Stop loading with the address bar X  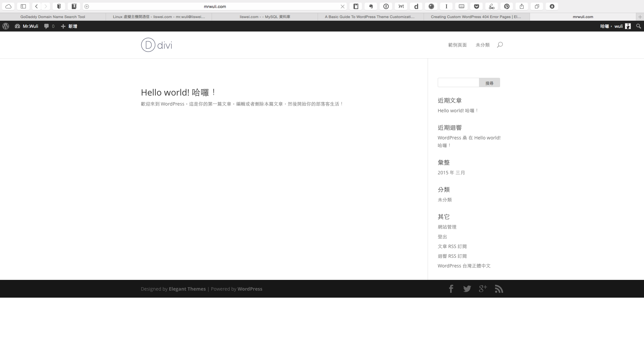coord(342,6)
